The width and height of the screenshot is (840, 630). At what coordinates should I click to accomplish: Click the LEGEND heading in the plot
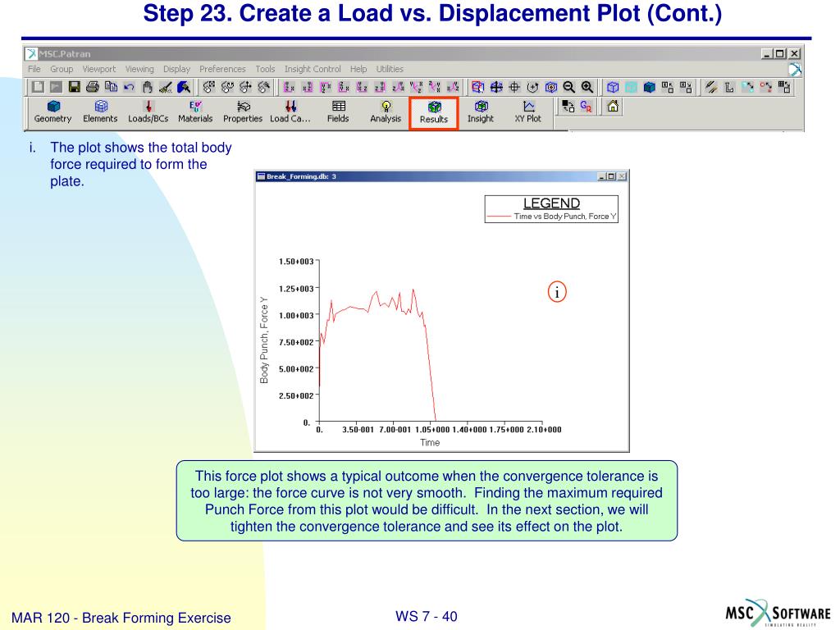click(551, 203)
